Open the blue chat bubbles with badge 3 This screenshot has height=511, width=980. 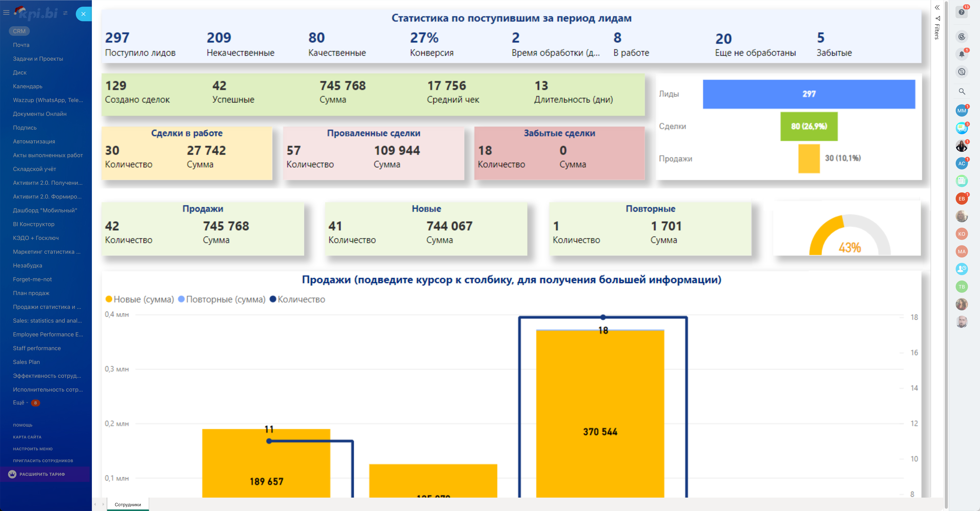(961, 128)
